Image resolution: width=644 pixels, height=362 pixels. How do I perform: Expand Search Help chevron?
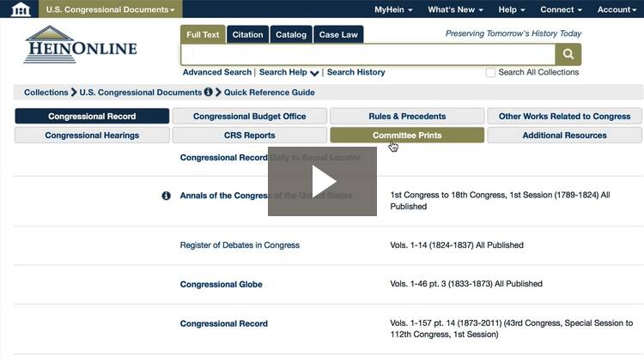314,73
